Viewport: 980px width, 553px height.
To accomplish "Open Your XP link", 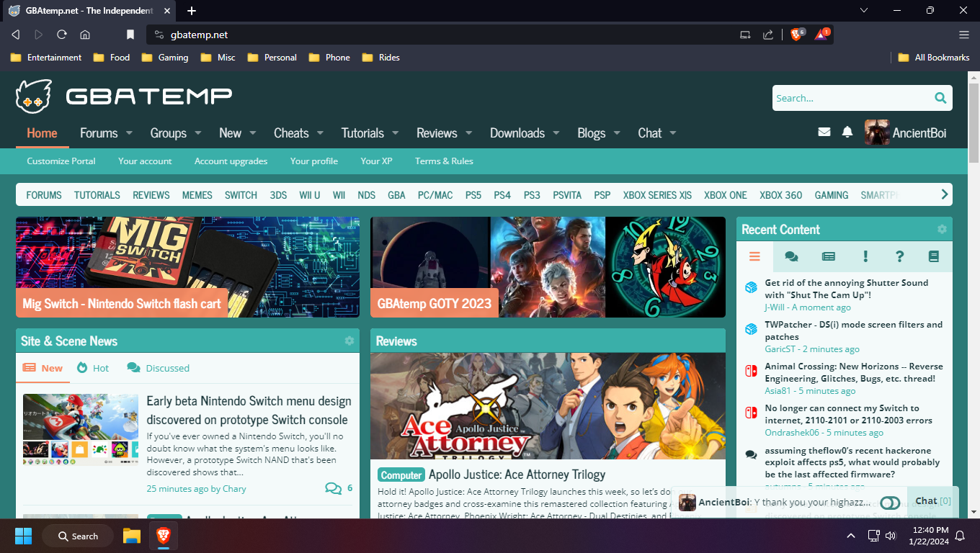I will coord(376,161).
